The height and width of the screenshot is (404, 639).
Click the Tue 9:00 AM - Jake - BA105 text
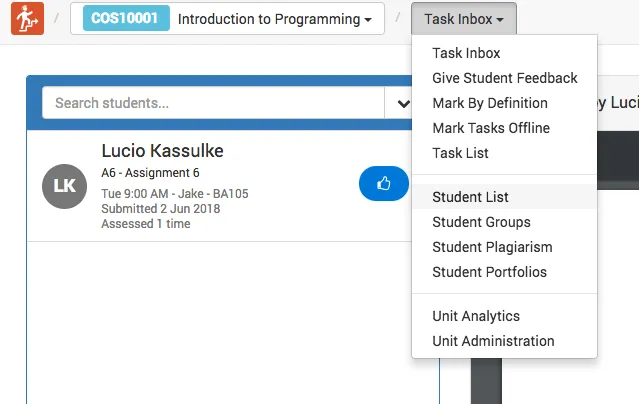pyautogui.click(x=175, y=194)
